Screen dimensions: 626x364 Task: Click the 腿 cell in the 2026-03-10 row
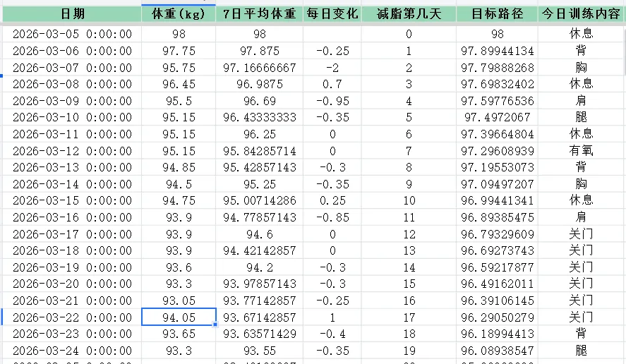[581, 117]
